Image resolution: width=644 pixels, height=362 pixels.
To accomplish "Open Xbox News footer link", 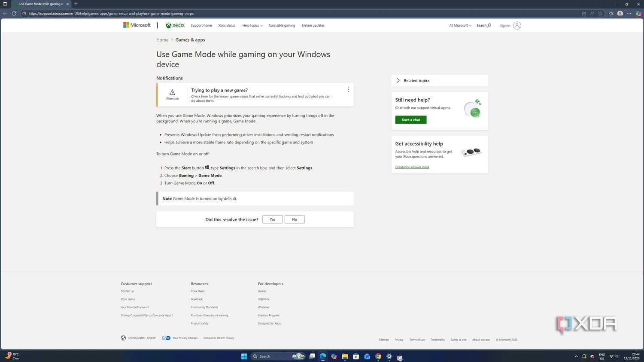I will pos(197,291).
